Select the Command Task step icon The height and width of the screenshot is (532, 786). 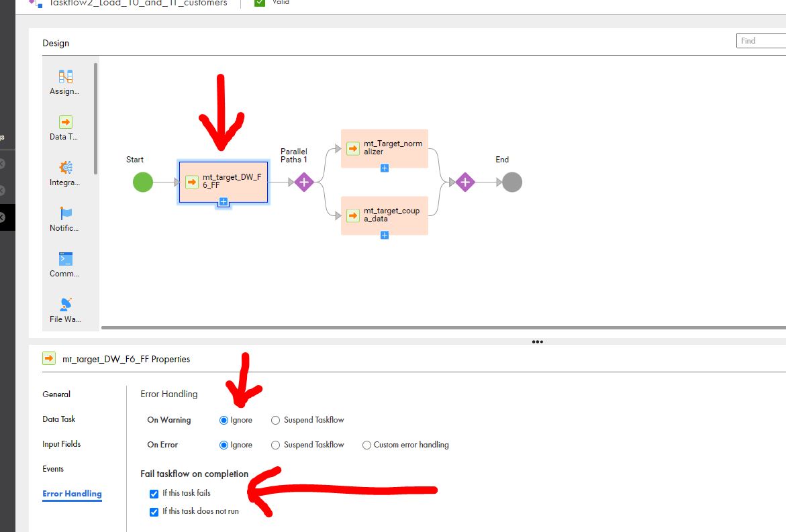[x=66, y=258]
